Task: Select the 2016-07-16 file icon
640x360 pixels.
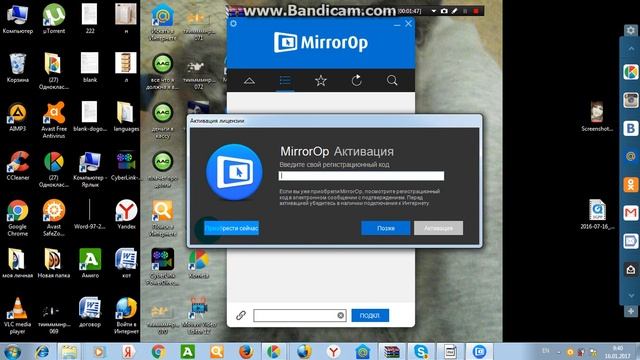Action: coord(597,215)
